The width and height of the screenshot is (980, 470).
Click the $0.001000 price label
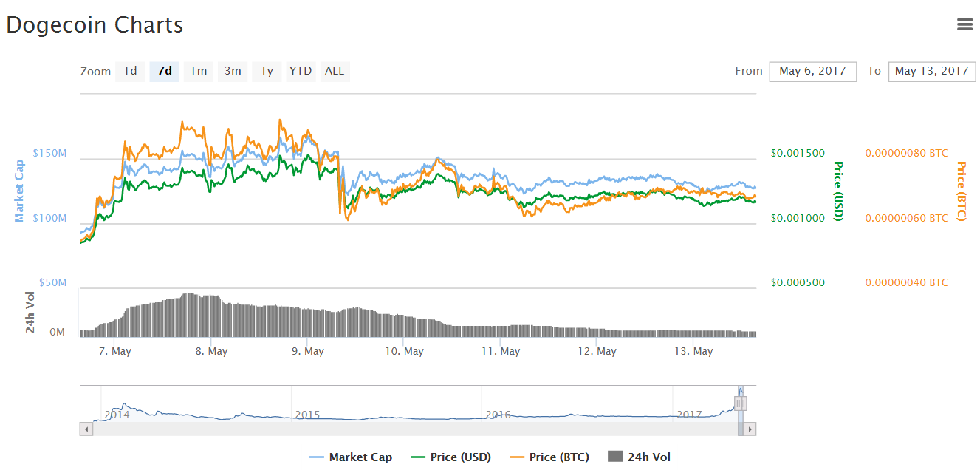coord(798,218)
